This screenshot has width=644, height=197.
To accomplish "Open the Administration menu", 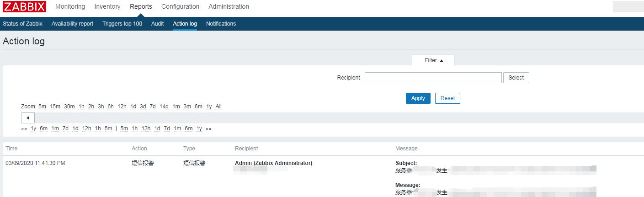I will coord(229,7).
